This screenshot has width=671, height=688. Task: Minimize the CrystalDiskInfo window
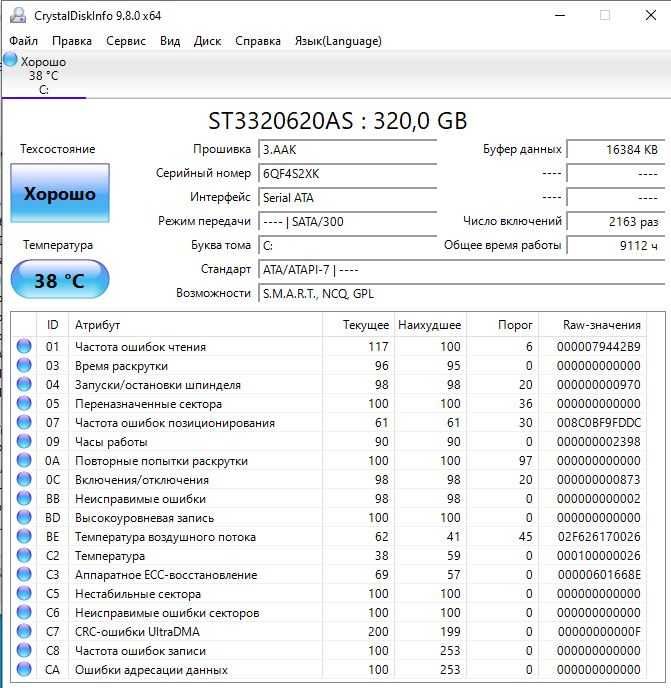point(560,15)
